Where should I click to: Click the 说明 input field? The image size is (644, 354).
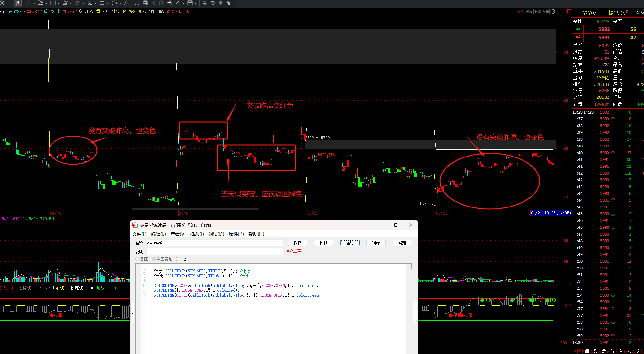click(x=215, y=251)
